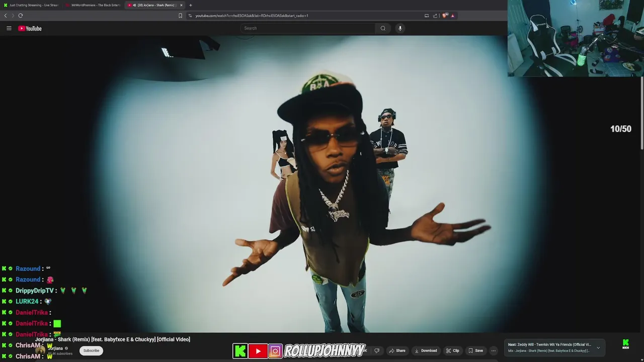
Task: Open the Jorjiana channel name link
Action: tap(55, 348)
